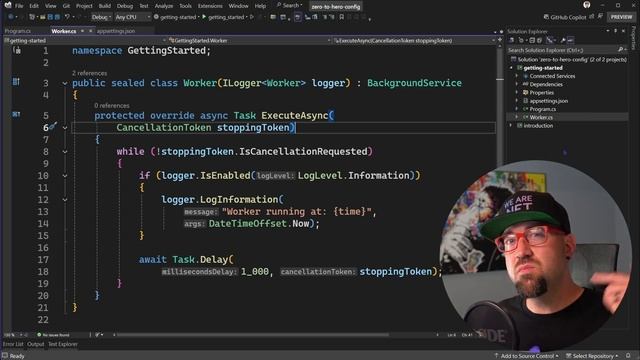Open the Test menu
The height and width of the screenshot is (360, 640).
144,6
